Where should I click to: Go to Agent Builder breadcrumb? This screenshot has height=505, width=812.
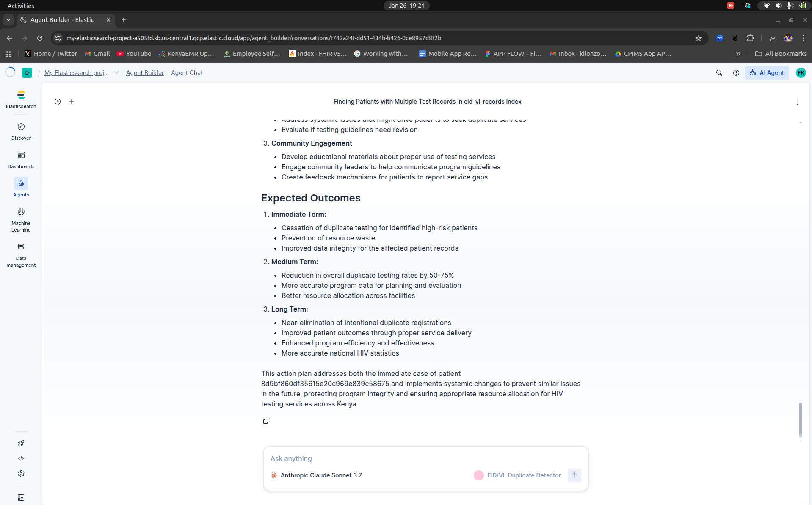[145, 73]
